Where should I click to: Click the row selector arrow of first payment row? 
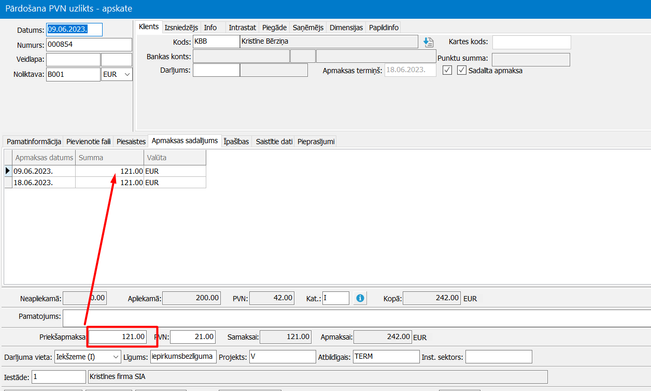8,171
